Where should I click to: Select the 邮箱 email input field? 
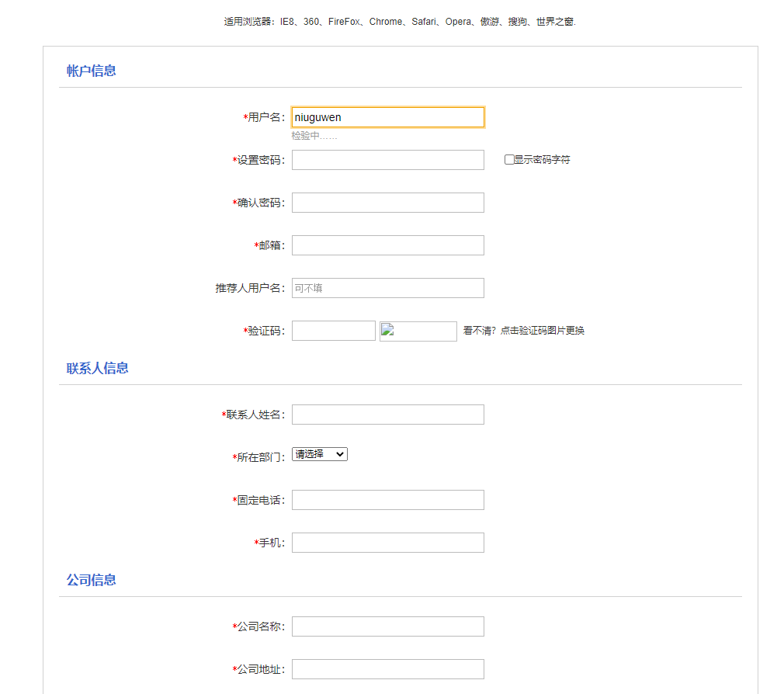click(x=387, y=245)
